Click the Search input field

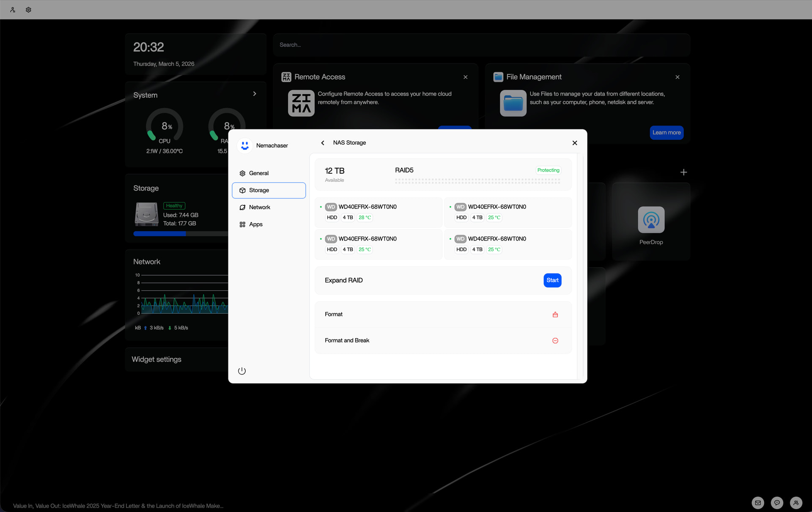[x=481, y=45]
